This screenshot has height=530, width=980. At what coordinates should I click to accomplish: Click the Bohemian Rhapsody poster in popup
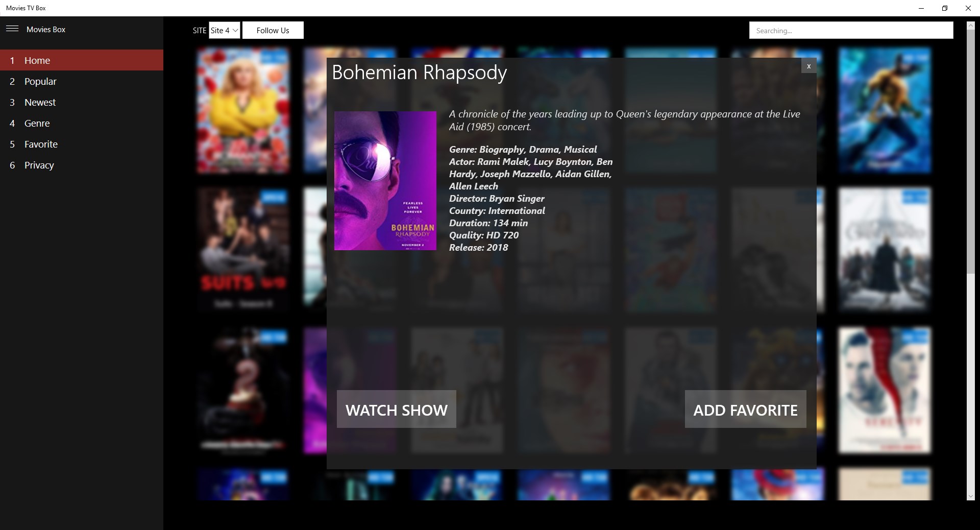385,181
